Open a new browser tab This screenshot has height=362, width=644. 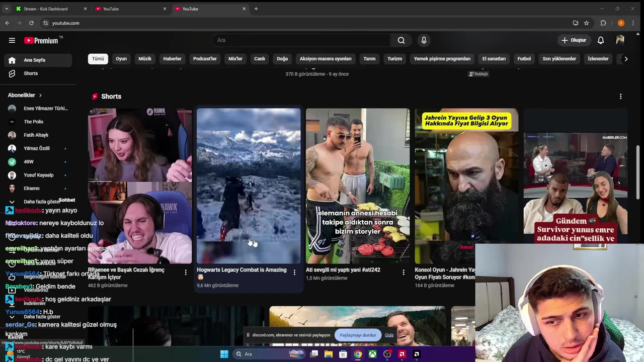coord(256,9)
